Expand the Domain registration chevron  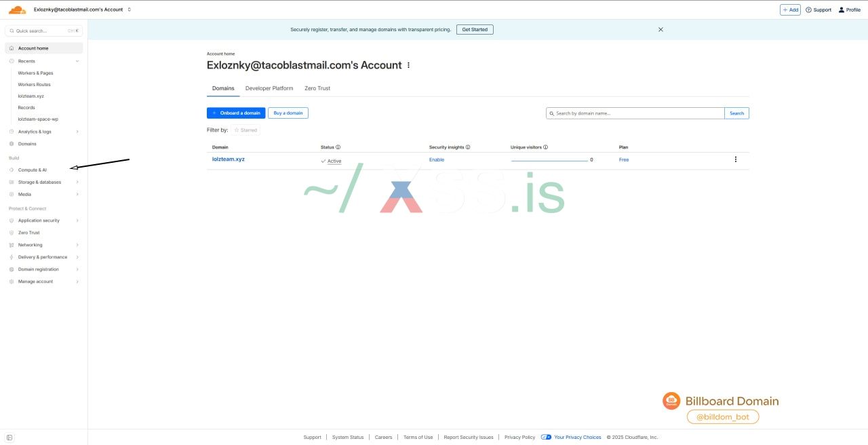coord(77,269)
